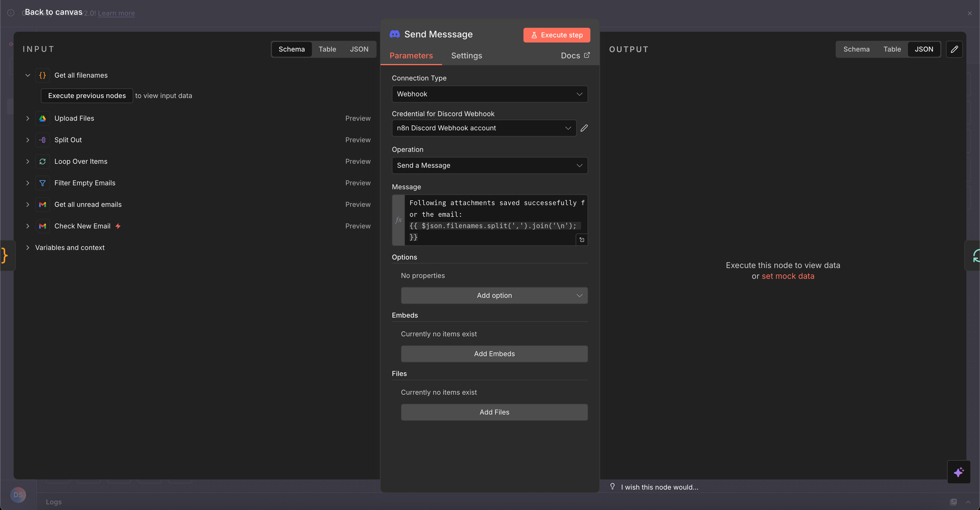980x510 pixels.
Task: Open the Discord Webhook credential dropdown
Action: pyautogui.click(x=484, y=128)
